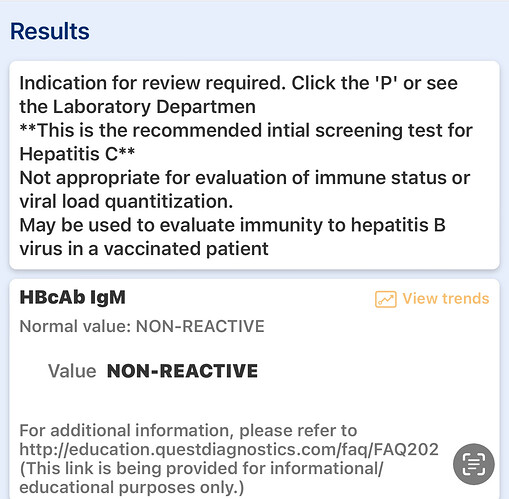Screen dimensions: 509x499
Task: Tap the 'Hepatitis C**' text line
Action: click(x=77, y=154)
